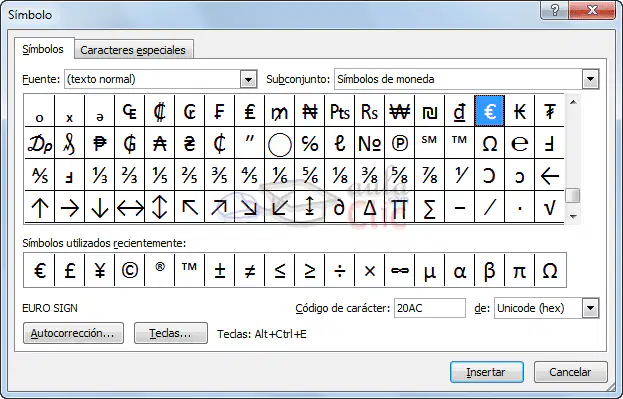Select copyright symbol in recently used
Image resolution: width=623 pixels, height=399 pixels.
[x=130, y=271]
